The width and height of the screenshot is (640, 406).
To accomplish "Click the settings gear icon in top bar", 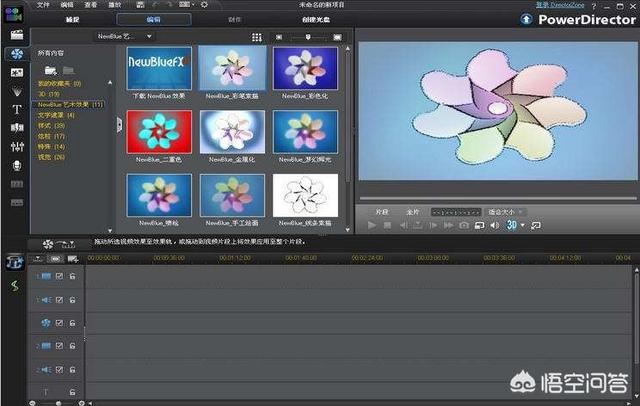I will click(x=204, y=5).
